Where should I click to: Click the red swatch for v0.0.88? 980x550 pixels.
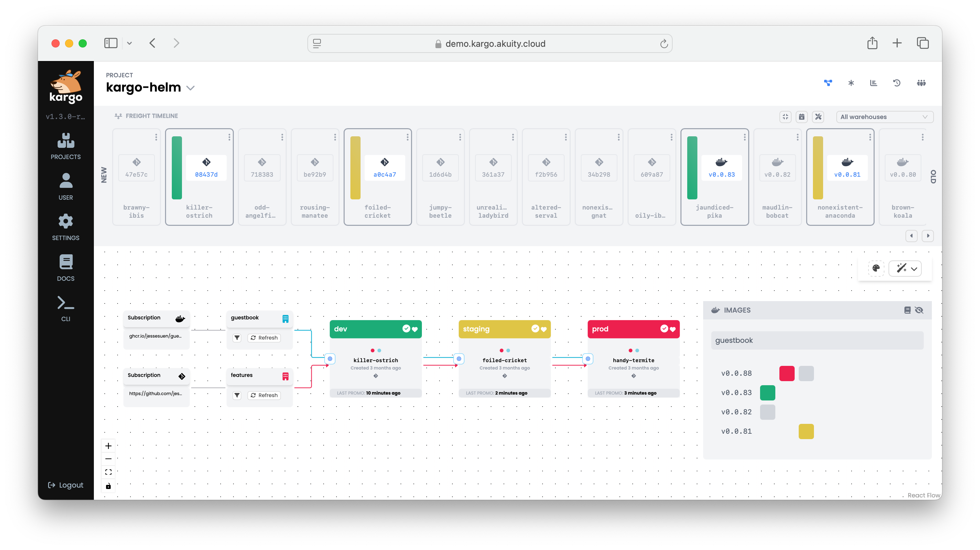point(787,373)
